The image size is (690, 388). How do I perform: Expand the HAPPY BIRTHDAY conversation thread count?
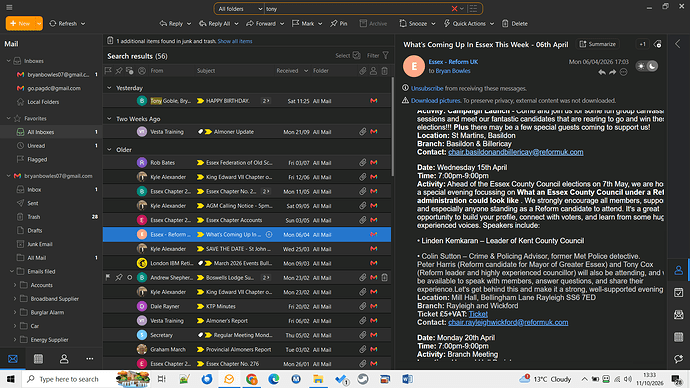266,101
